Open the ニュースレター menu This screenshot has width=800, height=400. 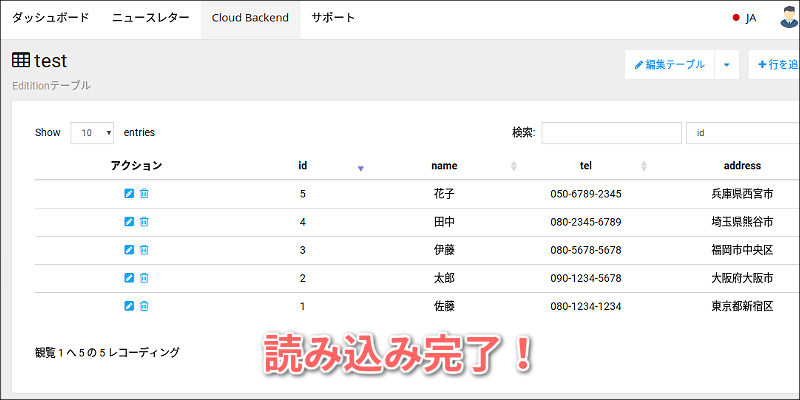pyautogui.click(x=151, y=18)
